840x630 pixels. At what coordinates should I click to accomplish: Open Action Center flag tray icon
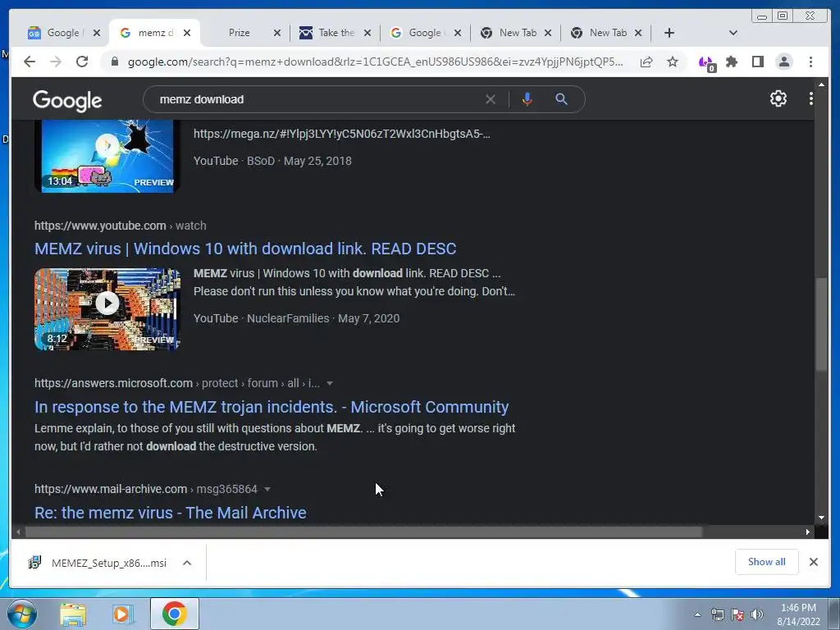pyautogui.click(x=737, y=614)
